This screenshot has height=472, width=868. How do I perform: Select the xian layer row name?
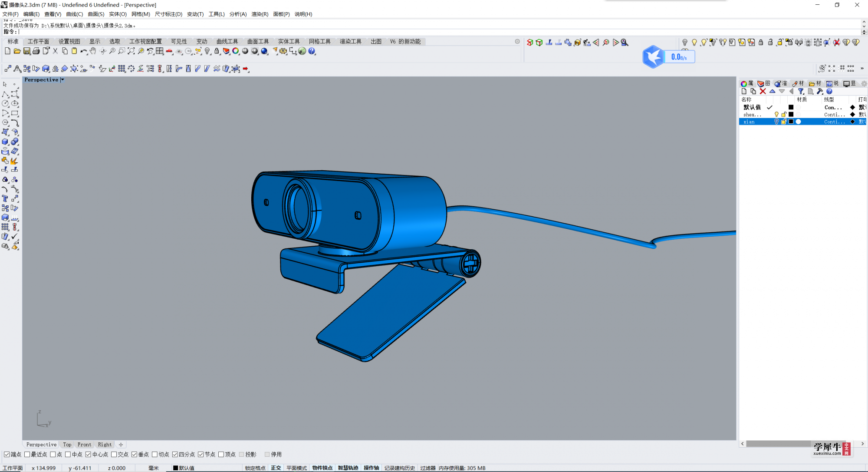(749, 122)
